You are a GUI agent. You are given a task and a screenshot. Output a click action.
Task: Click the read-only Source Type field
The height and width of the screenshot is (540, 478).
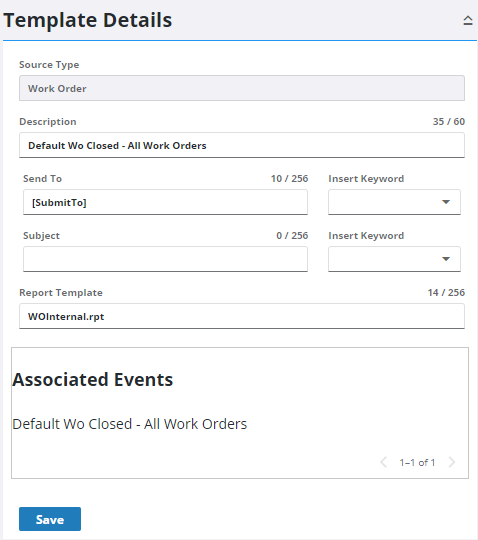[x=242, y=88]
